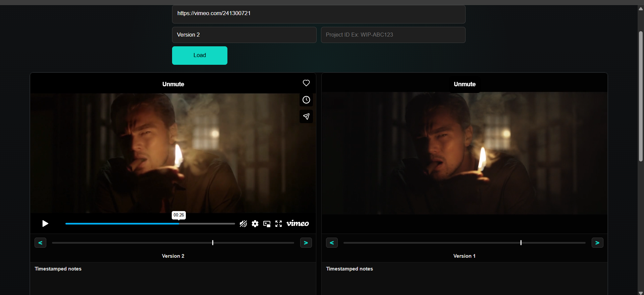Unmute the Version 1 video
The image size is (644, 295).
click(465, 84)
